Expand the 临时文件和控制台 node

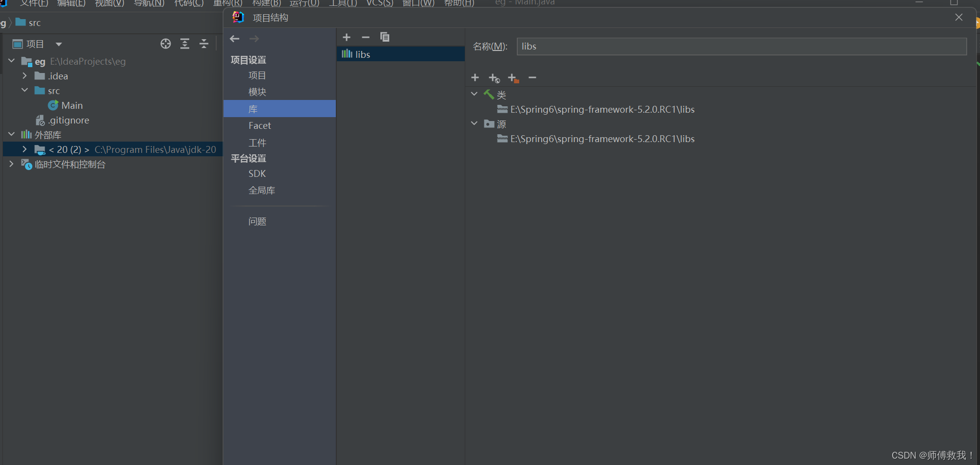[x=11, y=164]
